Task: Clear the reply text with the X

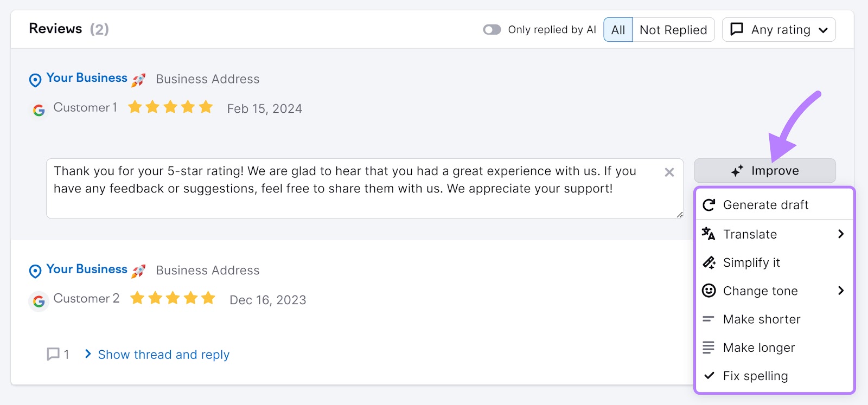Action: (x=669, y=172)
